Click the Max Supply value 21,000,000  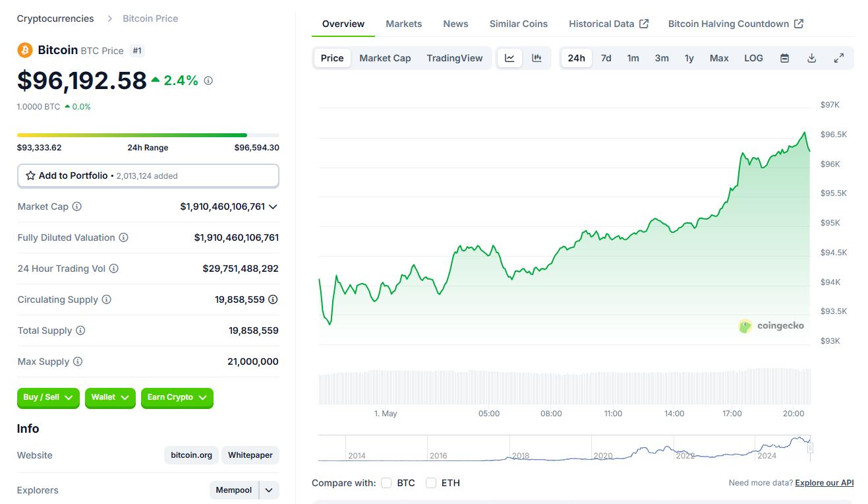coord(253,362)
